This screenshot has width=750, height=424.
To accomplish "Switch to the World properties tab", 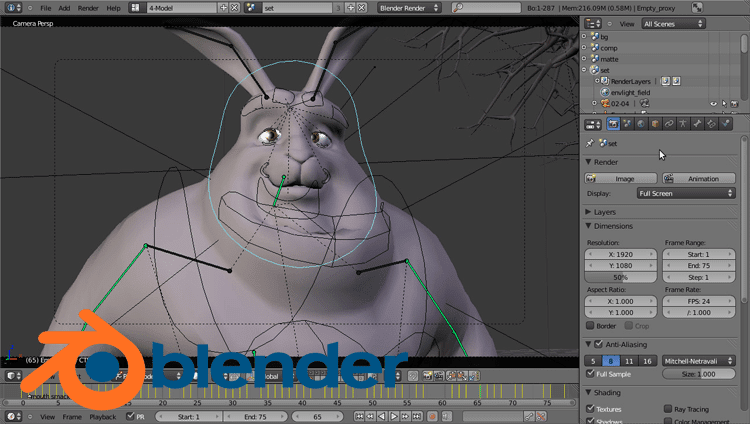I will [x=641, y=124].
